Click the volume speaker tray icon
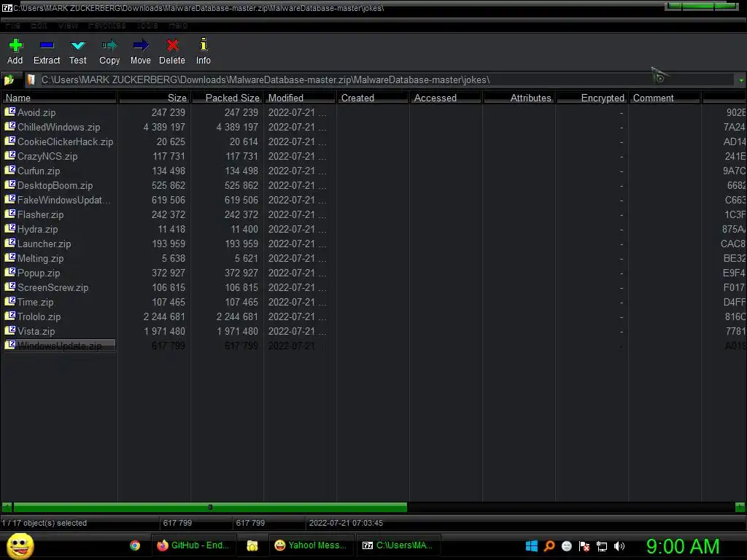 619,546
